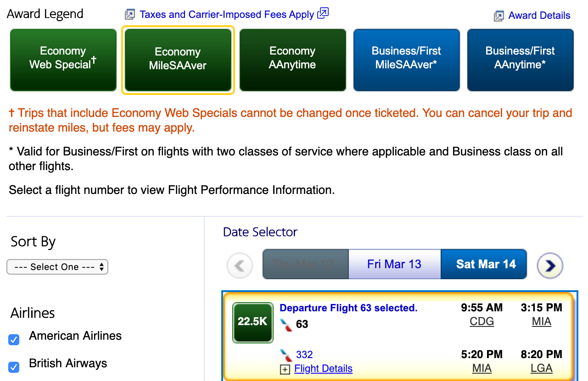
Task: Click the external link icon beside Taxes and Fees
Action: (323, 13)
